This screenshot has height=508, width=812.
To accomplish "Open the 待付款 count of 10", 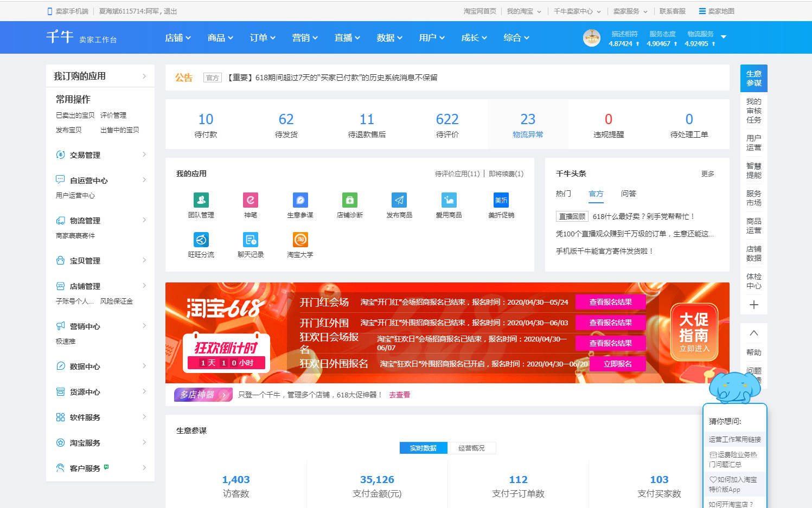I will (x=206, y=119).
